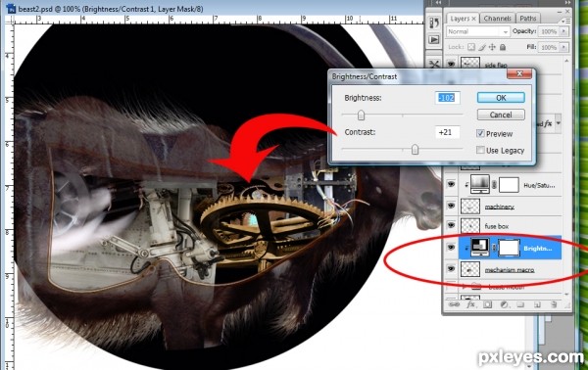Click the lock all padlock icon

coord(503,47)
